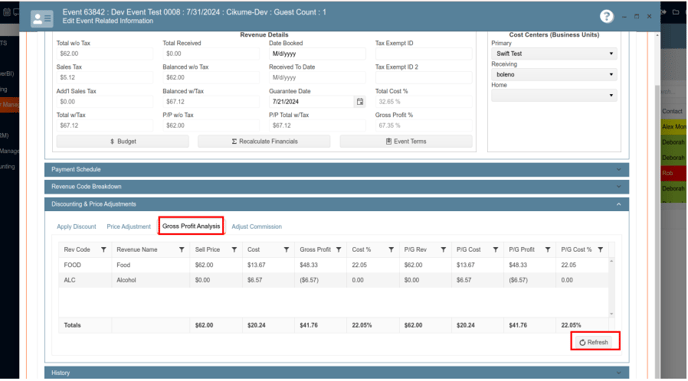The image size is (688, 381).
Task: Open the Event Terms button
Action: coord(406,141)
